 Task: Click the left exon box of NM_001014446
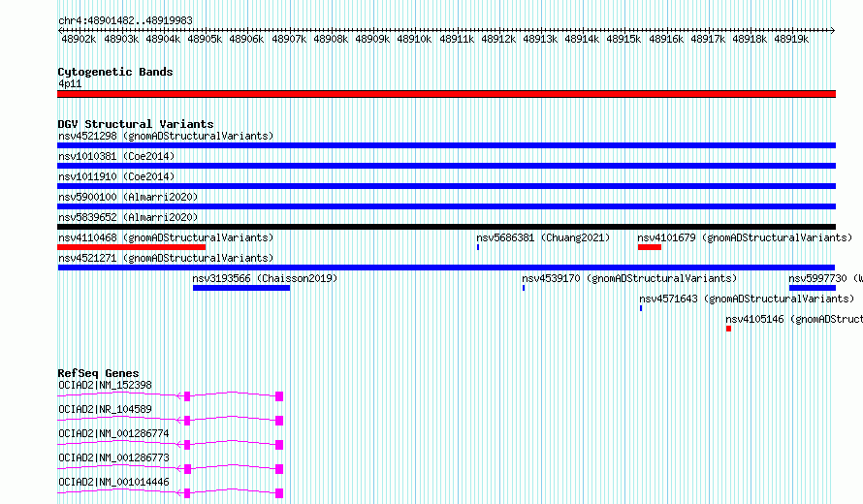(187, 493)
